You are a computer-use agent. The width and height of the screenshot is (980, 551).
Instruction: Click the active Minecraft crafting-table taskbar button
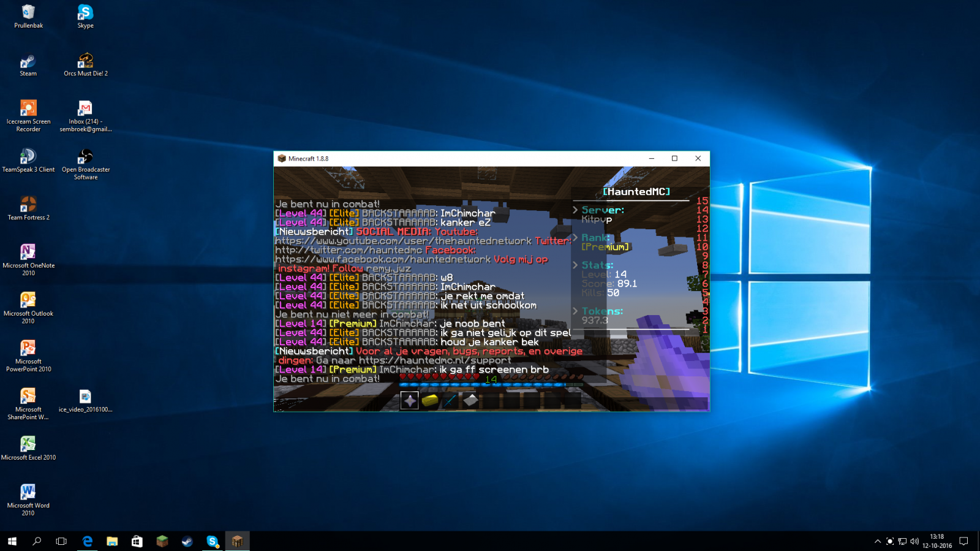[x=237, y=541]
